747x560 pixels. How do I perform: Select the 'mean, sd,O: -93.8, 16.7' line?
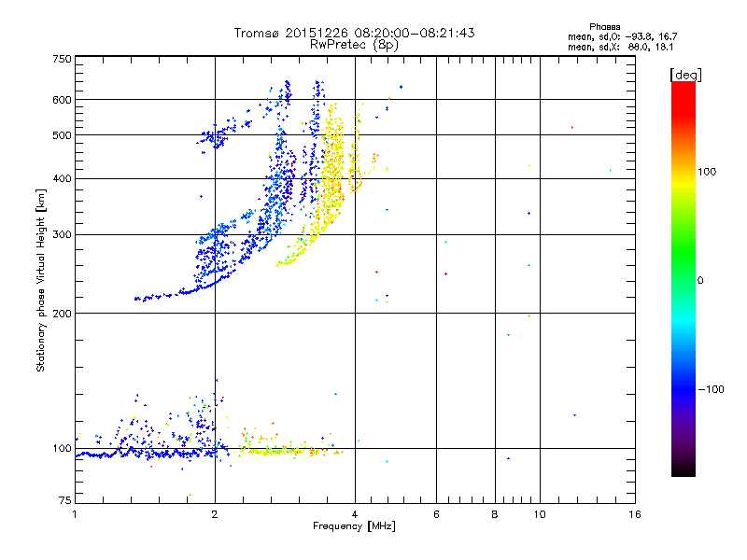click(622, 36)
